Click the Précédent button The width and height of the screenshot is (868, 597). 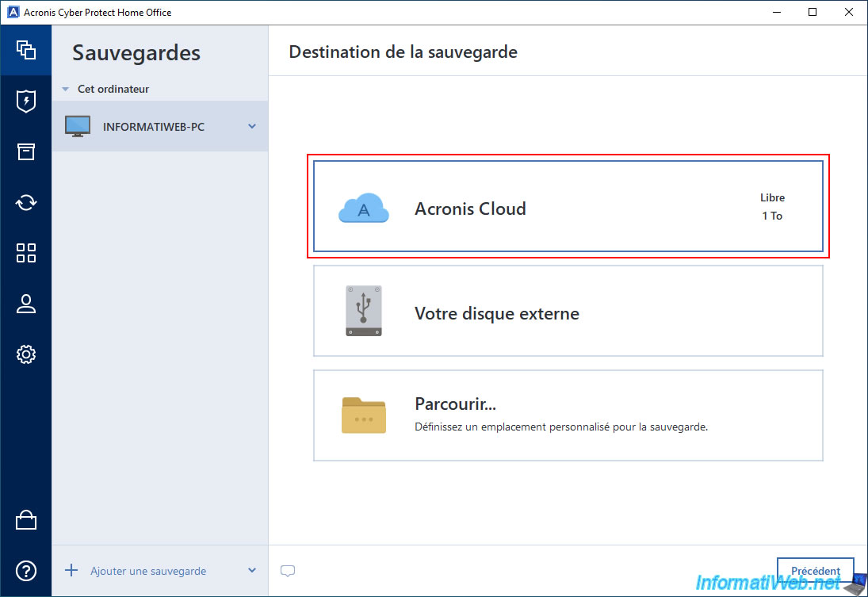click(x=816, y=570)
